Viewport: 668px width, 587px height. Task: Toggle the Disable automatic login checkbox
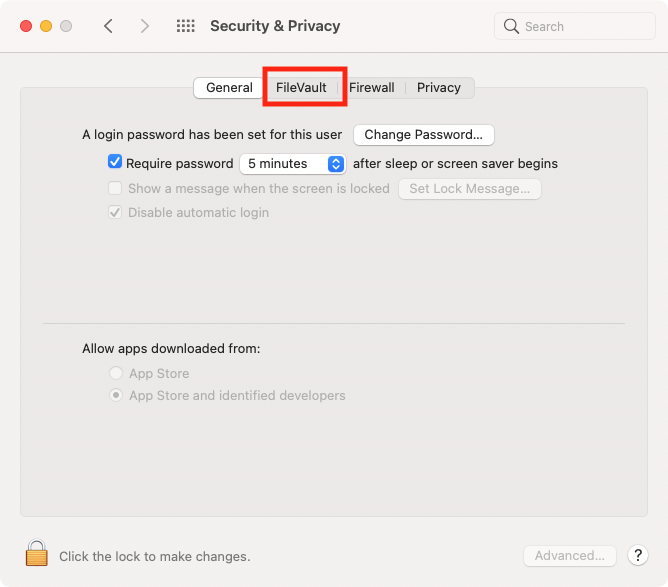(x=115, y=212)
